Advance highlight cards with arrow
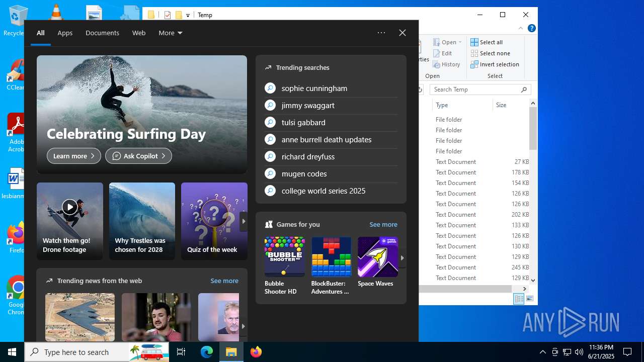The image size is (644, 362). tap(244, 221)
